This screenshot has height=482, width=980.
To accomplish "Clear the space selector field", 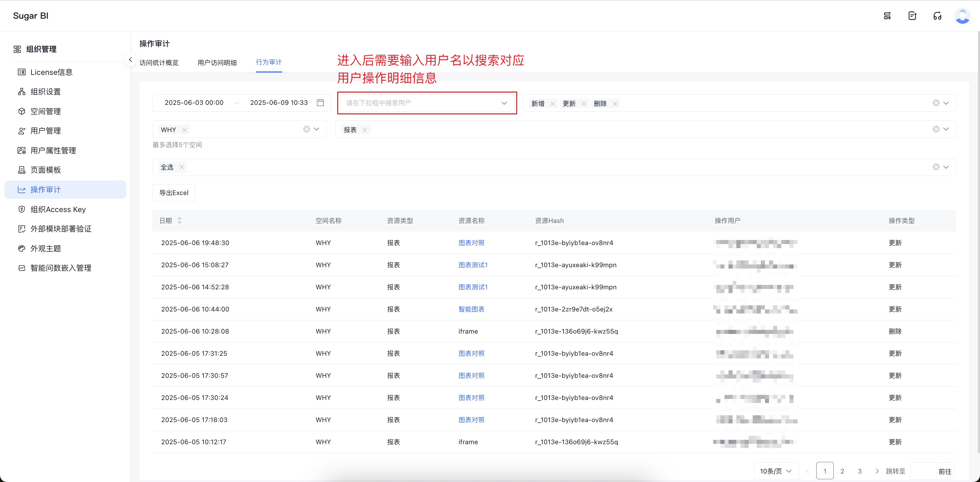I will [306, 129].
